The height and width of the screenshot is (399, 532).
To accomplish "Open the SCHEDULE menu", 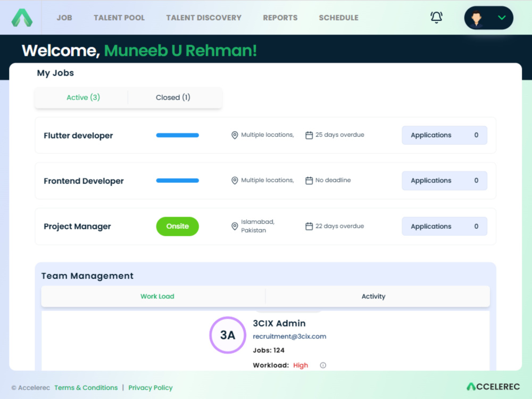I will point(338,18).
